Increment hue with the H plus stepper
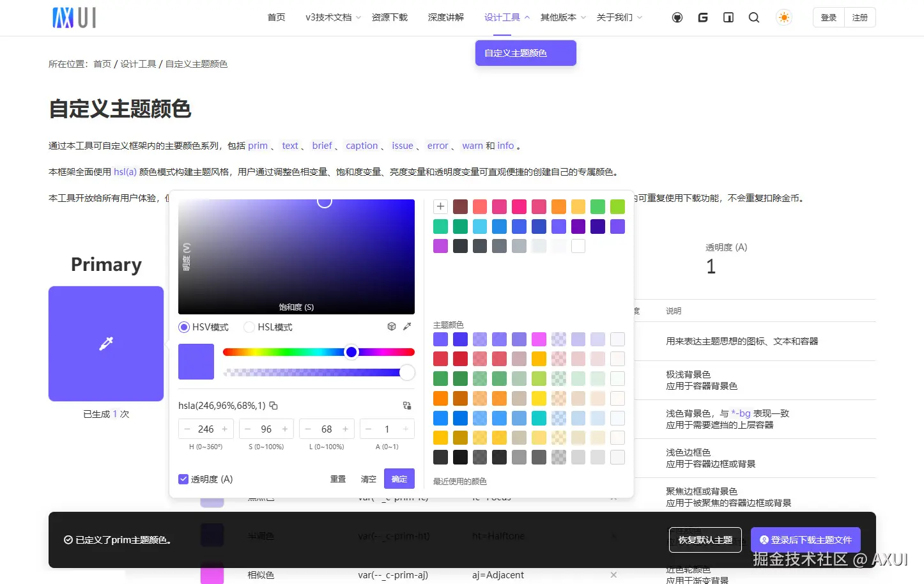The image size is (924, 584). pyautogui.click(x=224, y=429)
